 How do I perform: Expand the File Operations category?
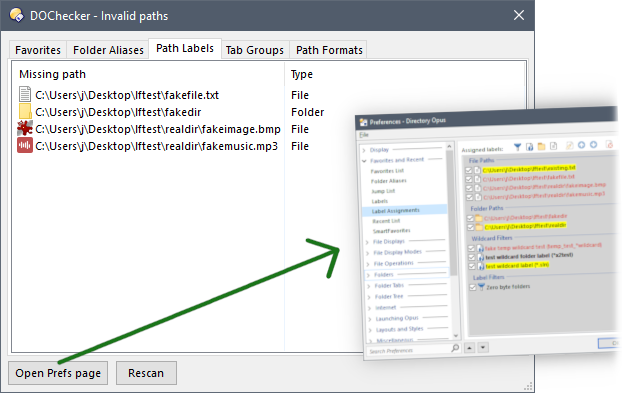pos(368,264)
